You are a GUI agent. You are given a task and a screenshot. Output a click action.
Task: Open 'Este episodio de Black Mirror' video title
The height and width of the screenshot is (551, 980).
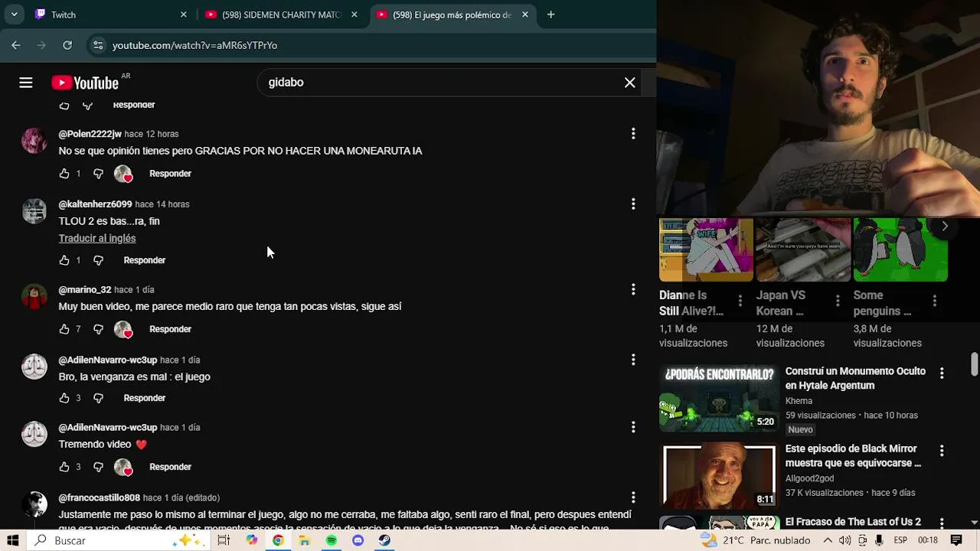click(853, 456)
